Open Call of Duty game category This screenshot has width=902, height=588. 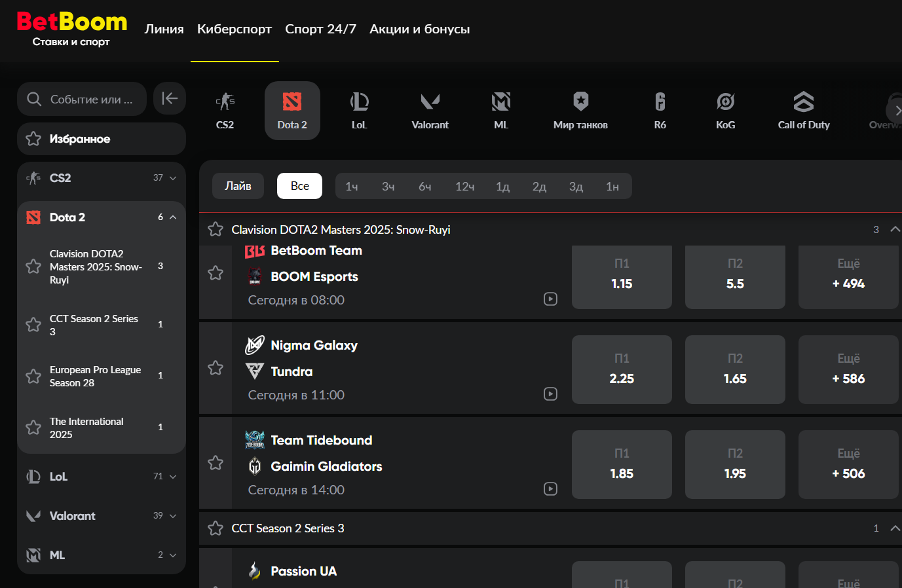804,111
